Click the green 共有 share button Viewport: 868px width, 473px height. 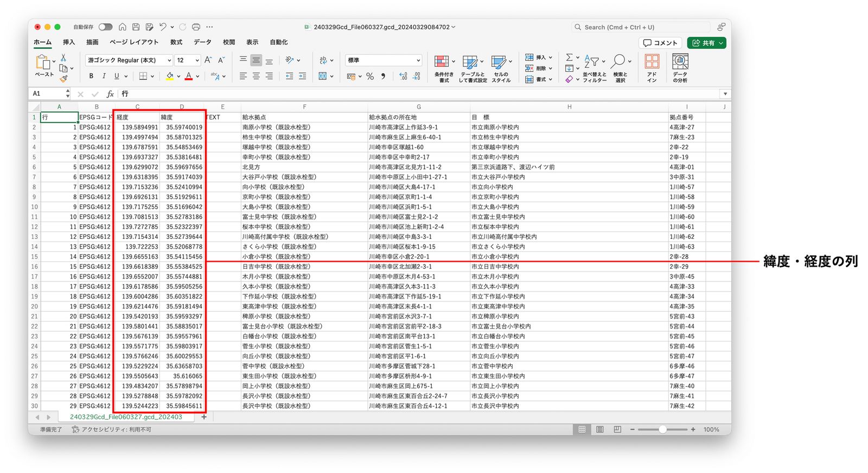tap(706, 43)
